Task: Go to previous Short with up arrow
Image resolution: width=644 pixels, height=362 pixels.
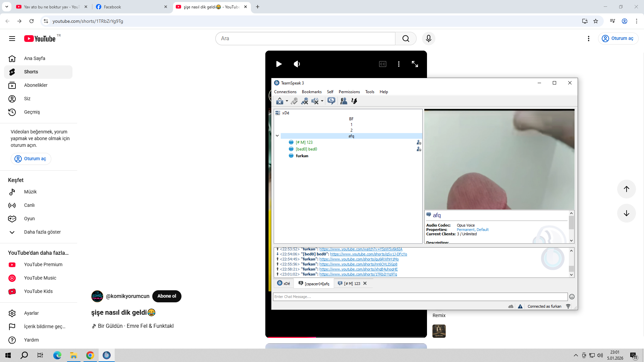Action: (x=626, y=189)
